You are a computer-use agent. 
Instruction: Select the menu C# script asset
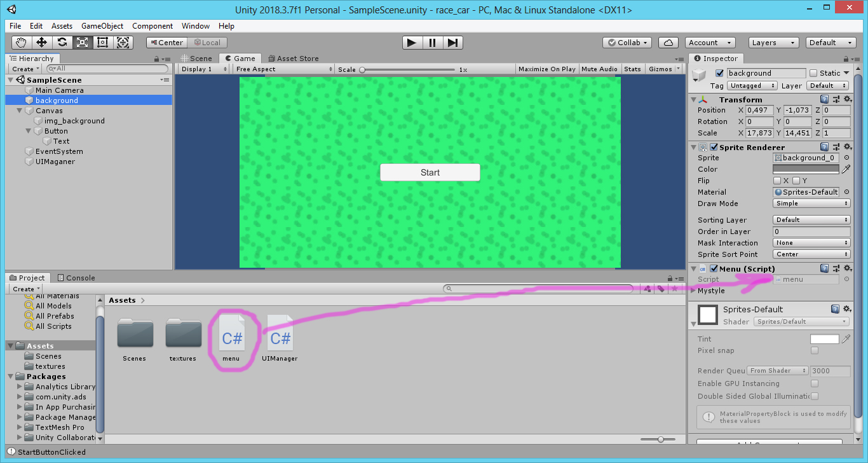click(x=231, y=338)
